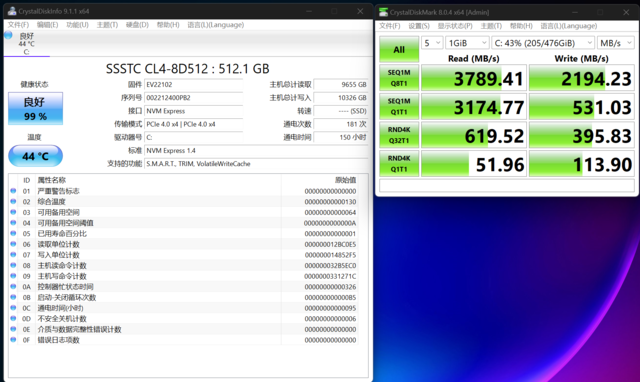This screenshot has width=640, height=382.
Task: Select the 读取单位计数 attribute row
Action: pos(184,244)
